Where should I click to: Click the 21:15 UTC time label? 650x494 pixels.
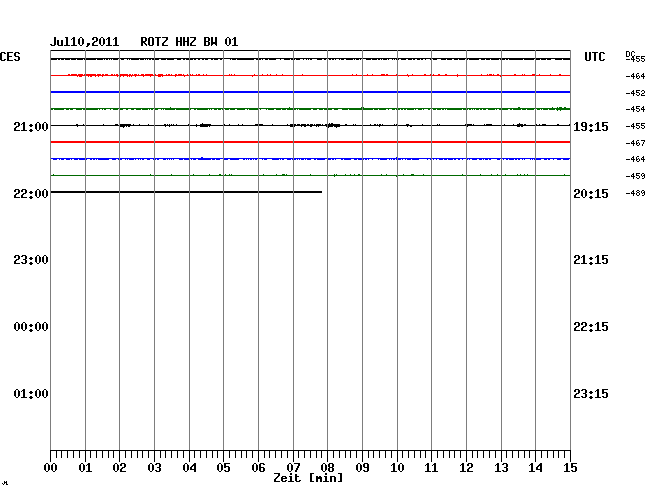591,260
